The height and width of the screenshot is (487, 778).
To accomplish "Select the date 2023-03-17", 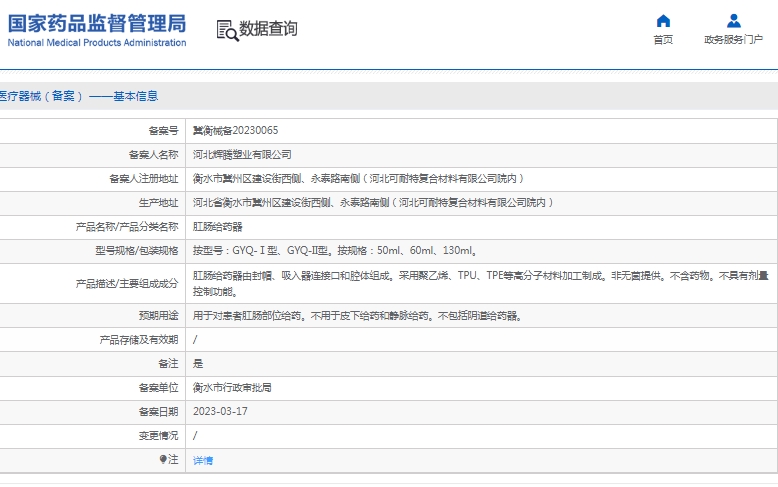I will [220, 412].
